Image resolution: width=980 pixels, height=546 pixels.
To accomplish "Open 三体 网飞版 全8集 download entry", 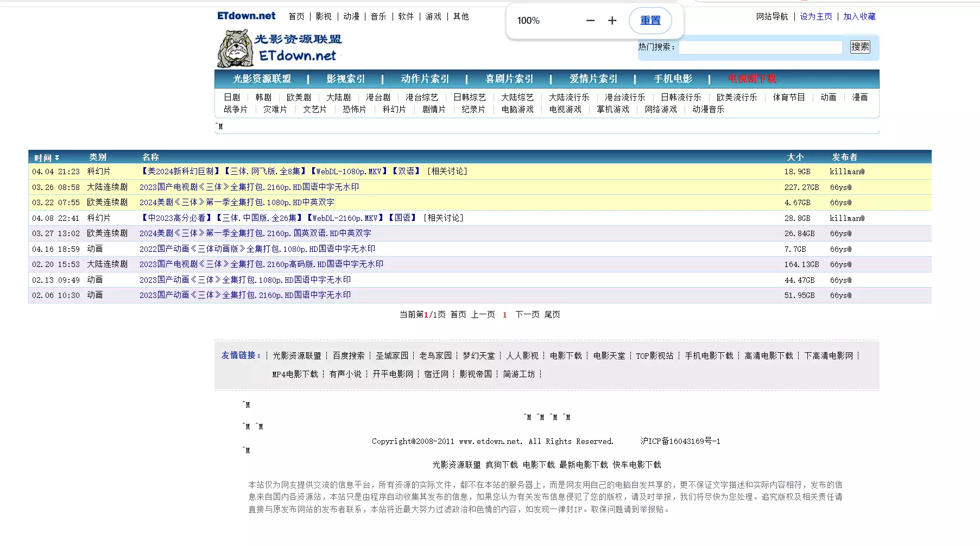I will pyautogui.click(x=263, y=172).
